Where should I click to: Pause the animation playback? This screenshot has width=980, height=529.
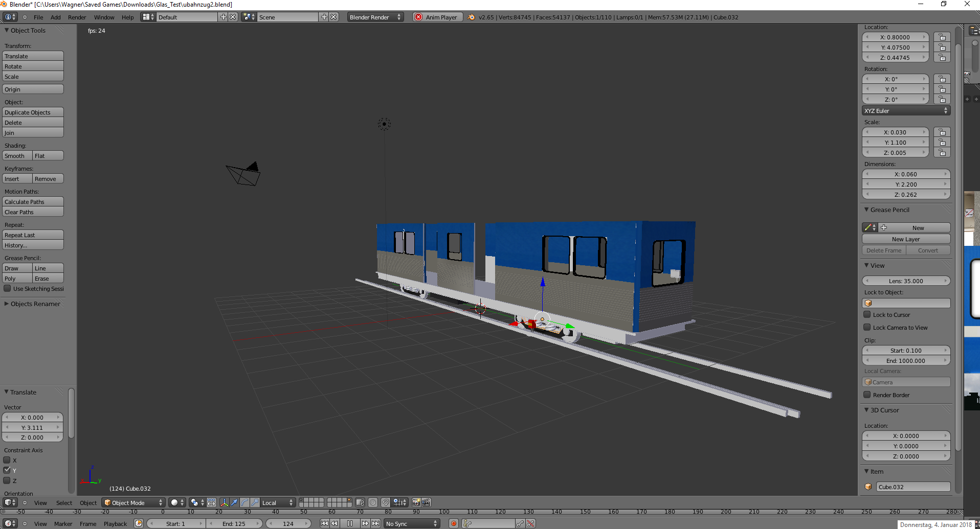pyautogui.click(x=350, y=524)
